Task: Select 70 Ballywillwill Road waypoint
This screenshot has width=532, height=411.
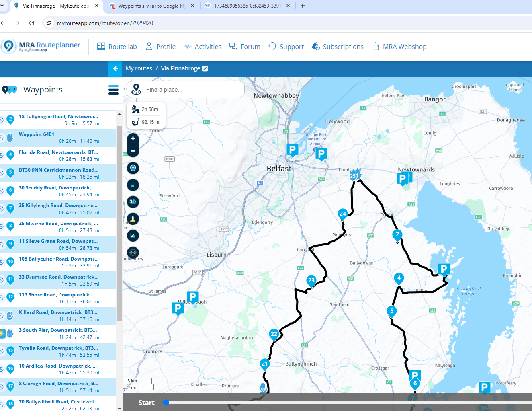Action: [58, 404]
